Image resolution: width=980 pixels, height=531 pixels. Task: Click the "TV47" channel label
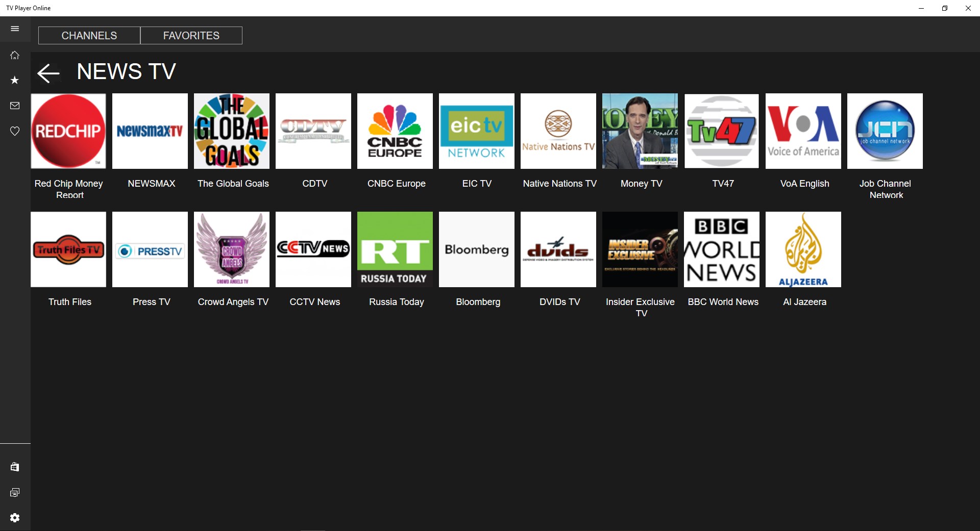(723, 184)
